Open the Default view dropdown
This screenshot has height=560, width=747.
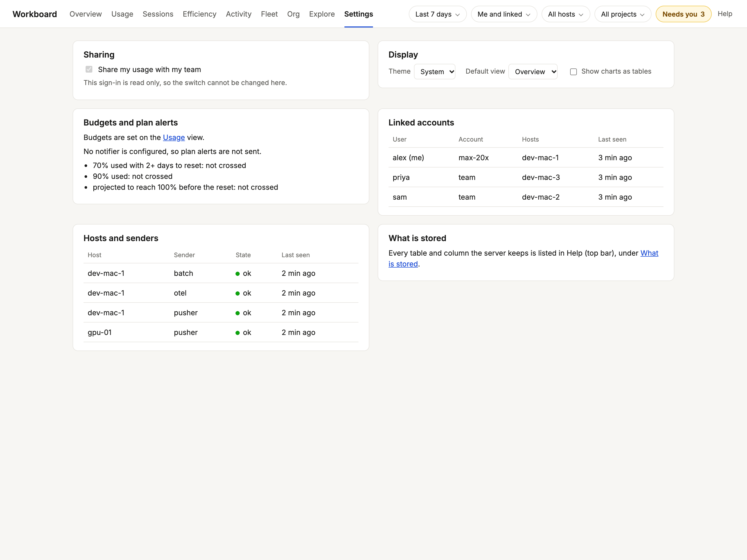[x=533, y=72]
